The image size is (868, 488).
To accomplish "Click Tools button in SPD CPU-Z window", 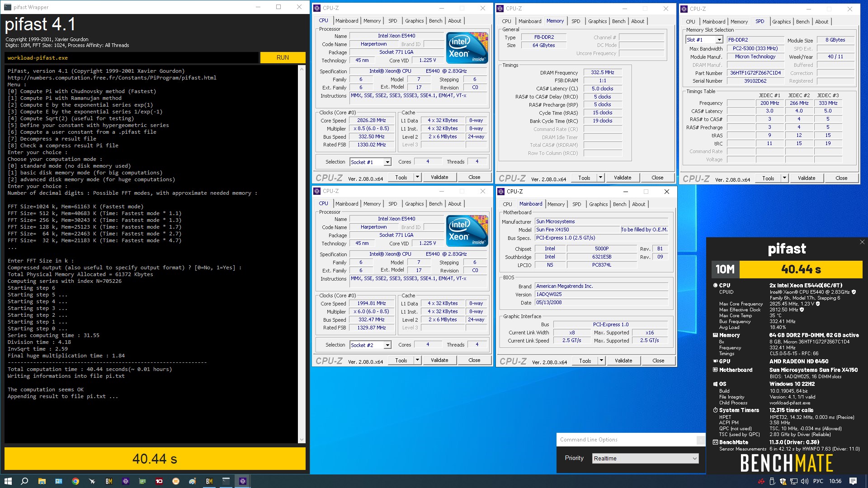I will click(x=768, y=178).
